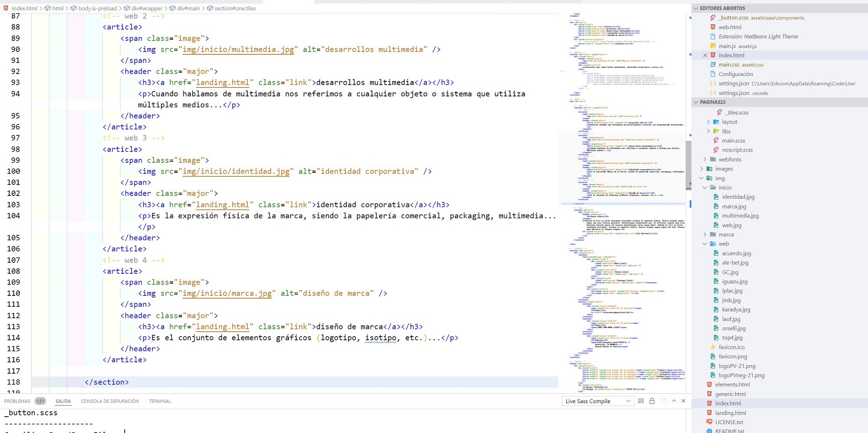Open the PROBLEMAS tab
This screenshot has height=433, width=868.
tap(17, 401)
